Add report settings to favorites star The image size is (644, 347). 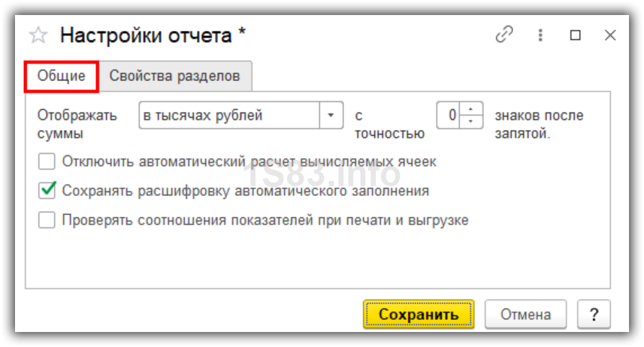tap(38, 35)
